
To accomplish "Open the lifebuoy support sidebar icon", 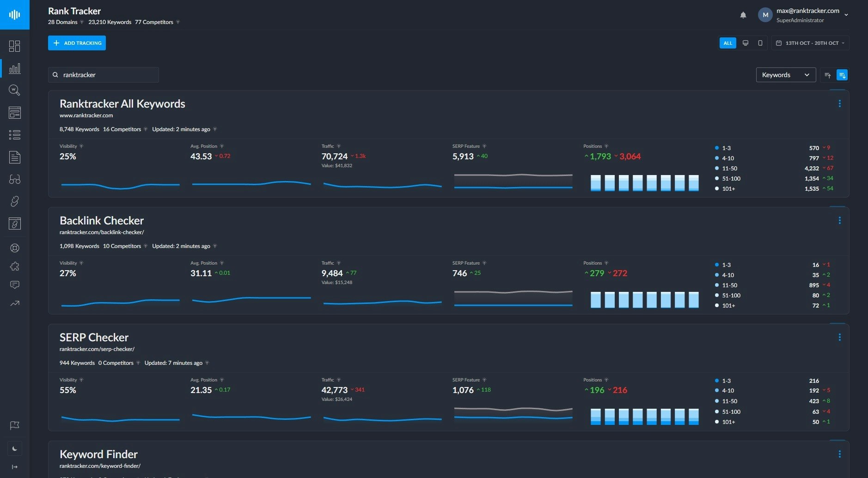I will 15,248.
